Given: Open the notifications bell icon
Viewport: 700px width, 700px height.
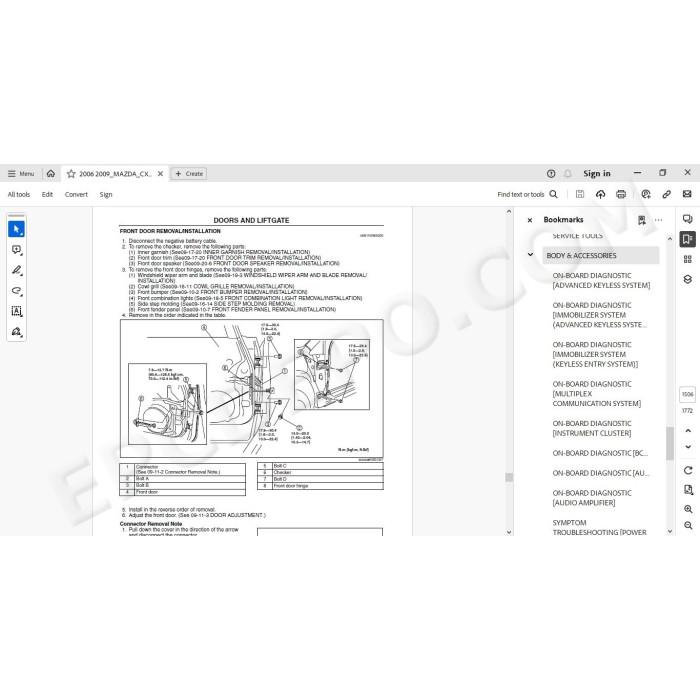Looking at the screenshot, I should [x=567, y=174].
